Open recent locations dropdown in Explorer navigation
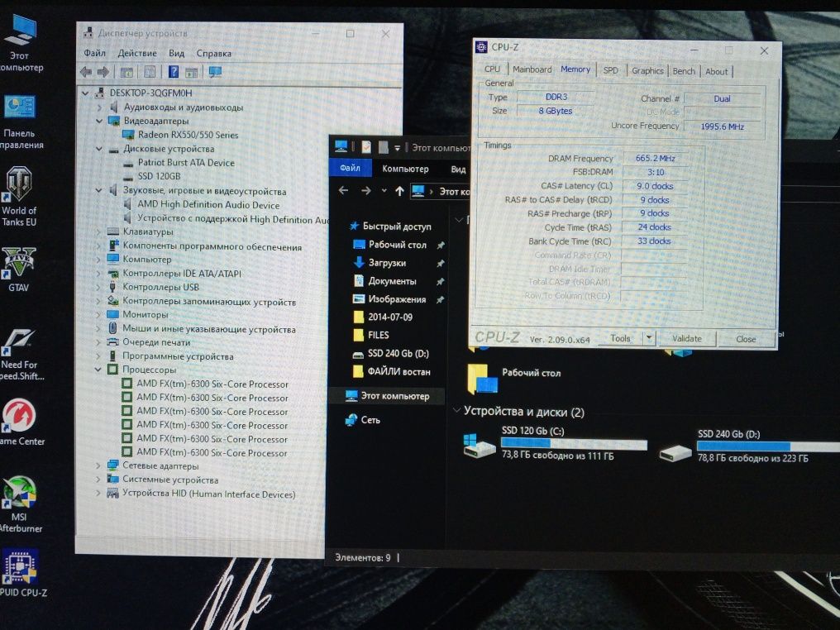 point(384,191)
